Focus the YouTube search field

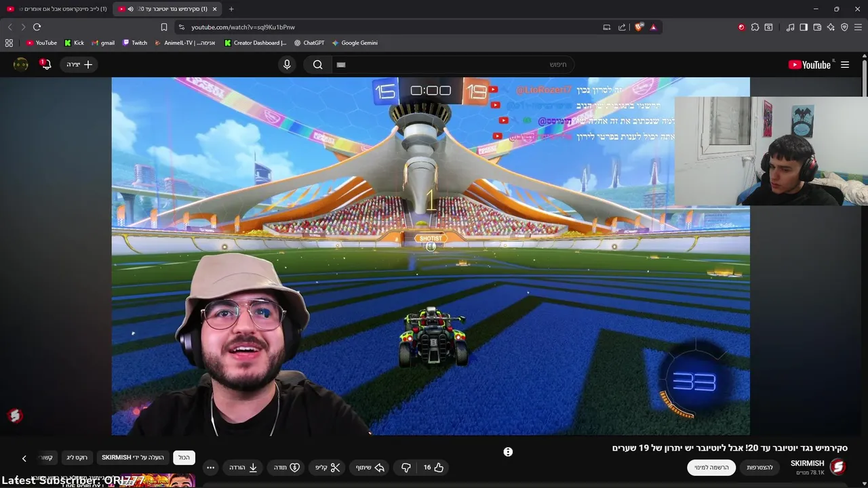pos(452,64)
